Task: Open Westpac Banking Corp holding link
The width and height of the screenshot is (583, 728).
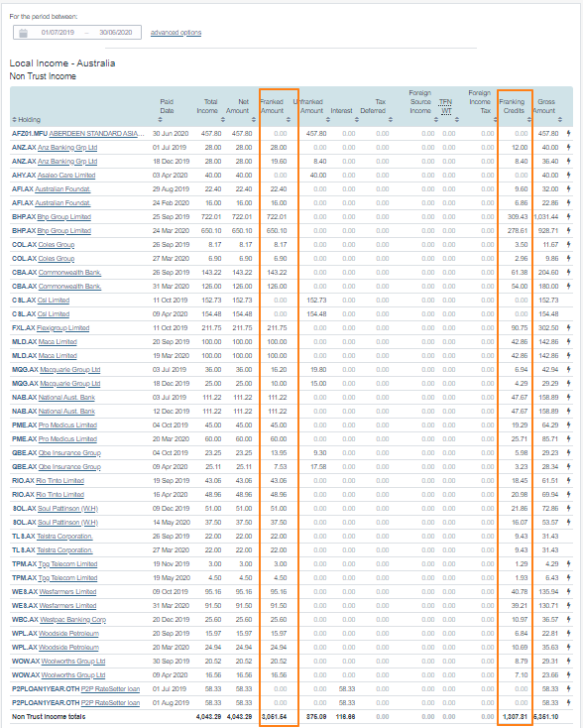Action: (73, 620)
